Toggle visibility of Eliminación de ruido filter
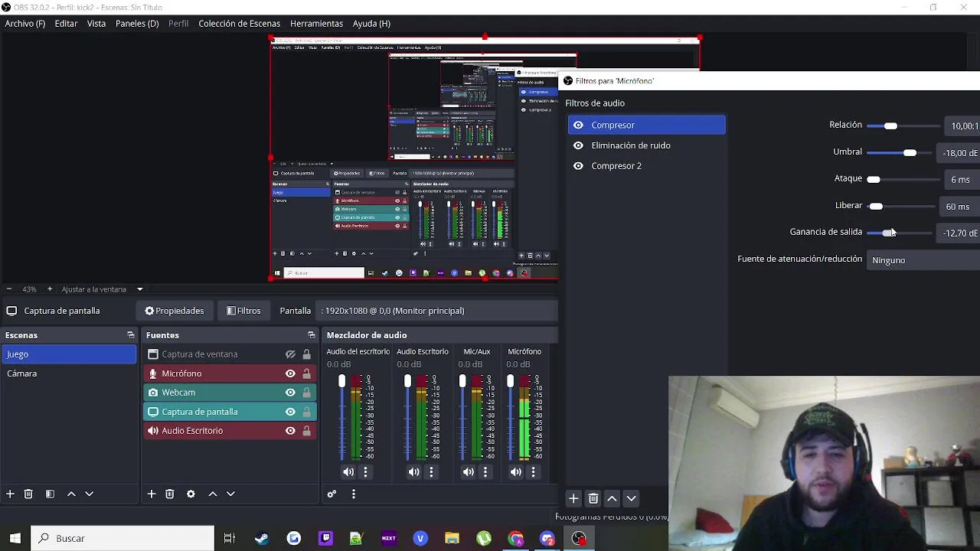 578,145
